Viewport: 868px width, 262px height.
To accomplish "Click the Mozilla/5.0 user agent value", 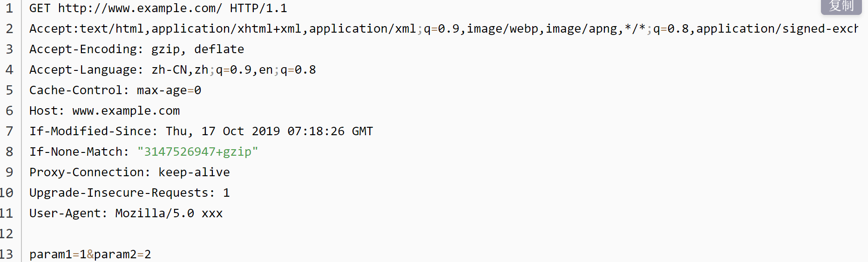I will click(x=155, y=214).
